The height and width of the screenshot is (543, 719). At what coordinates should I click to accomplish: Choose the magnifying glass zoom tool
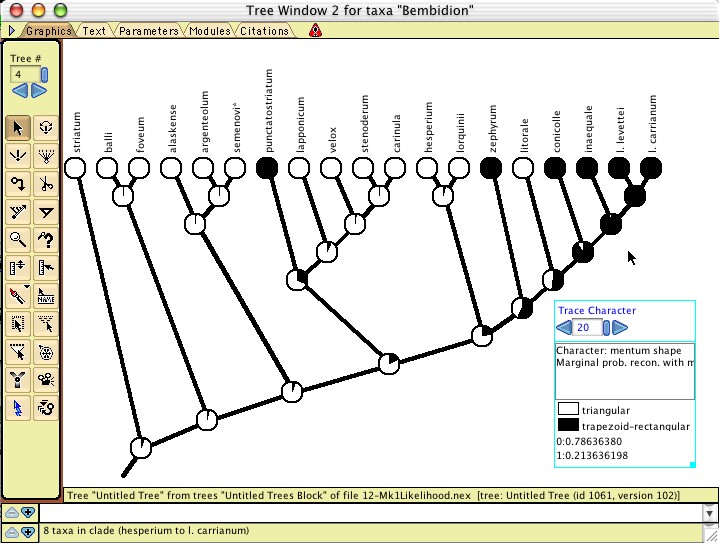[18, 239]
